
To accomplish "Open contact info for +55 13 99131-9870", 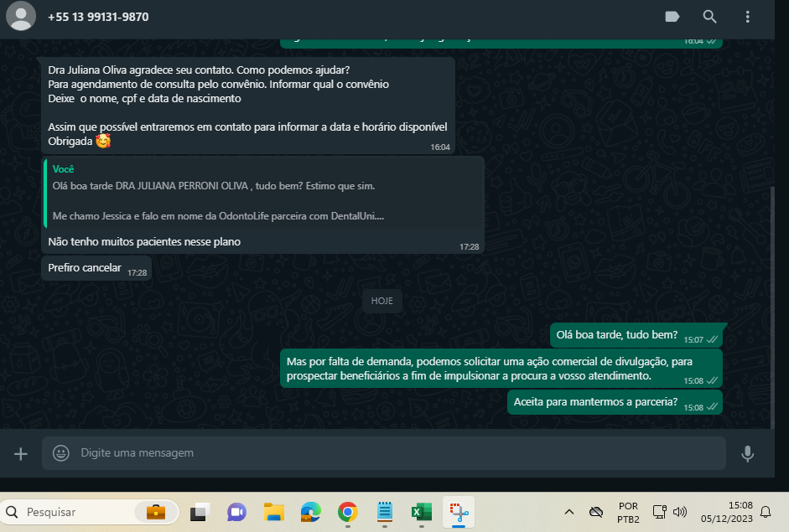I will pyautogui.click(x=98, y=17).
